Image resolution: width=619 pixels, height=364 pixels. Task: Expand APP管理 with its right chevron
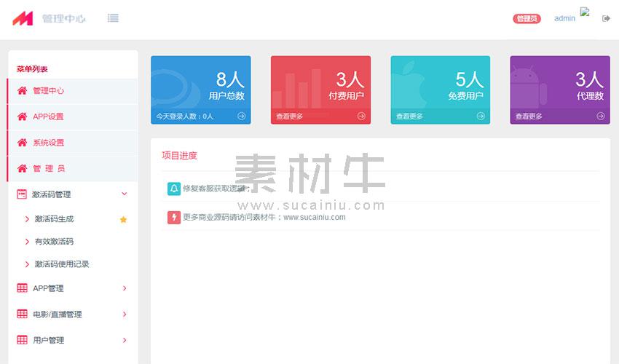pyautogui.click(x=125, y=288)
